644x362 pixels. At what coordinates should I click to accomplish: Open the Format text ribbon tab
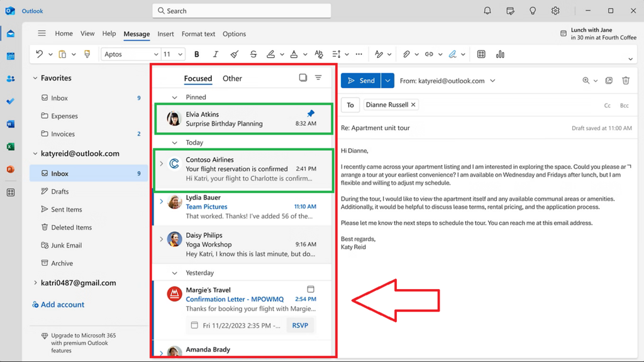point(198,34)
